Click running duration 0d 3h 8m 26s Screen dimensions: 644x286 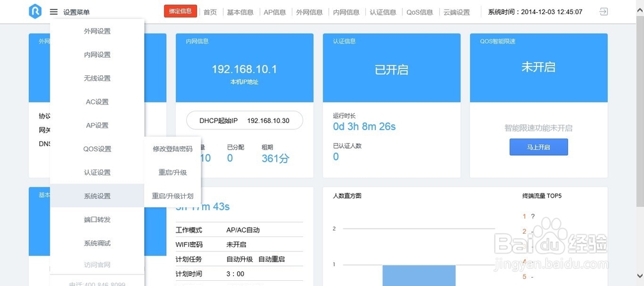pyautogui.click(x=364, y=126)
